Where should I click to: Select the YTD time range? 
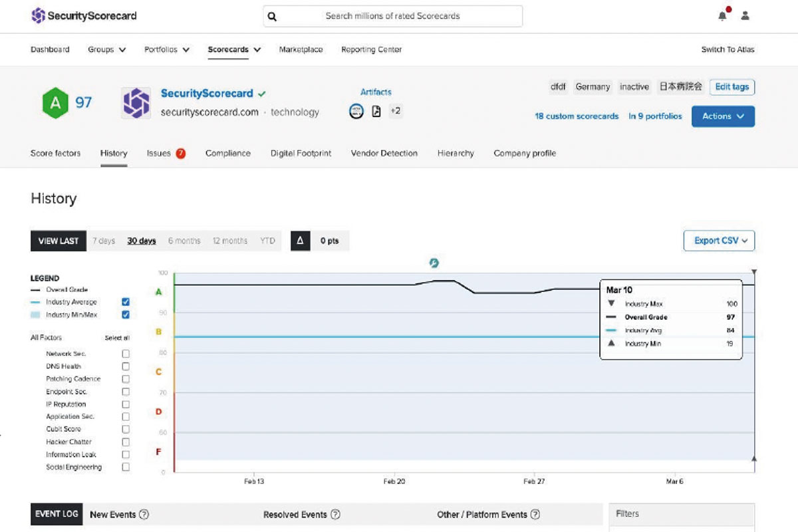point(267,241)
